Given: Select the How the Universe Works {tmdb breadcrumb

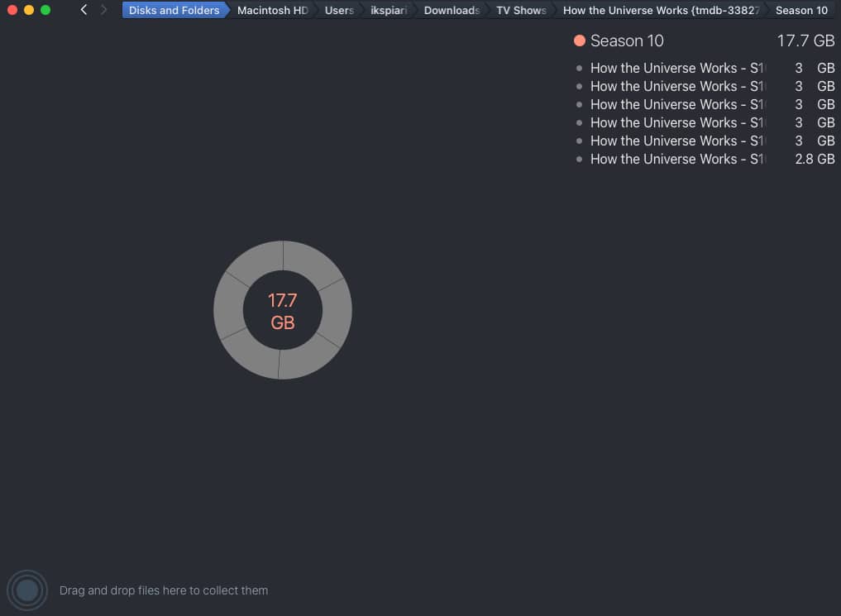Looking at the screenshot, I should [662, 10].
